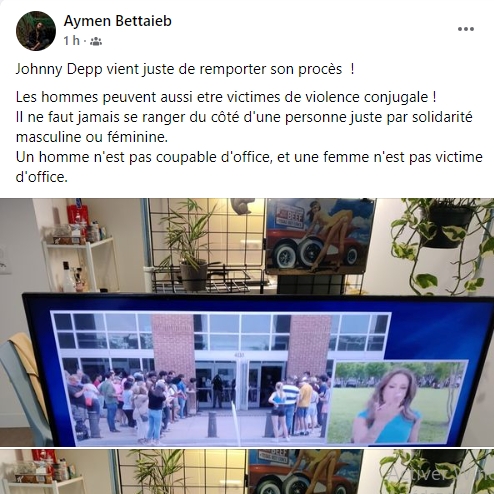Click the red fire extinguisher in first photo
The height and width of the screenshot is (494, 494).
tap(77, 217)
